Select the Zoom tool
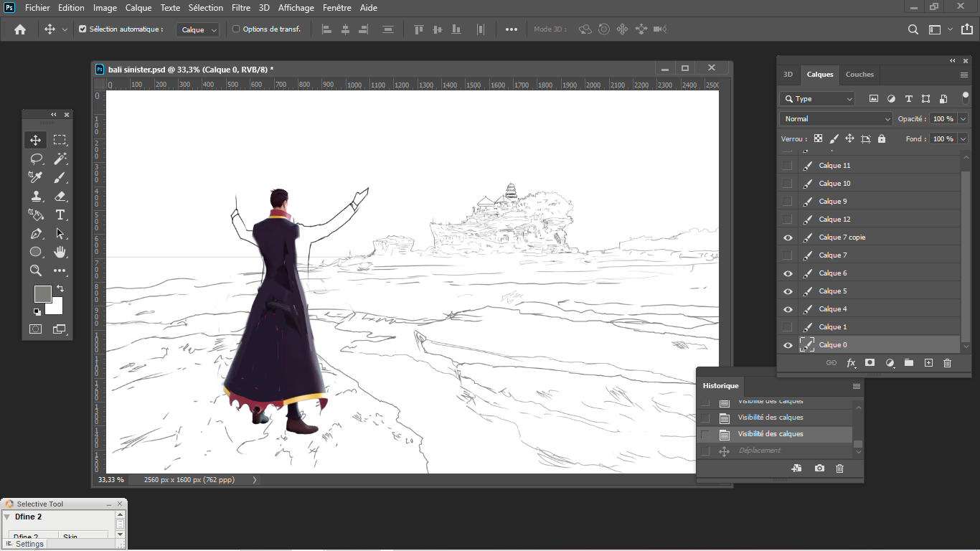980x551 pixels. 35,270
